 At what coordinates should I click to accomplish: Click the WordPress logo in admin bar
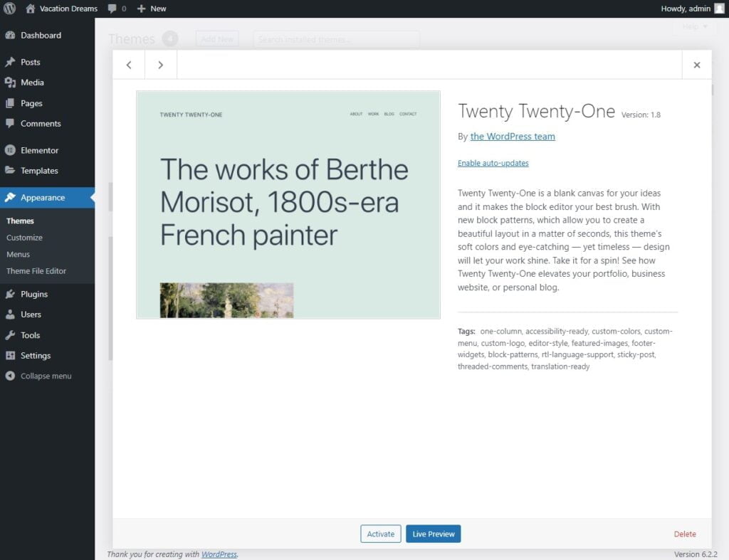(x=9, y=9)
